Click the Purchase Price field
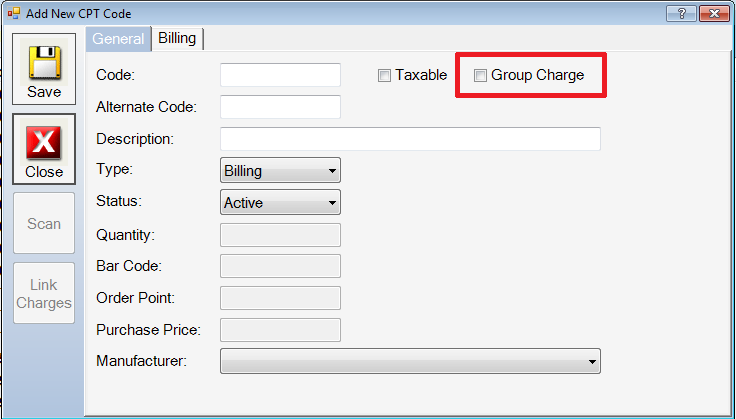The height and width of the screenshot is (419, 736). tap(280, 330)
